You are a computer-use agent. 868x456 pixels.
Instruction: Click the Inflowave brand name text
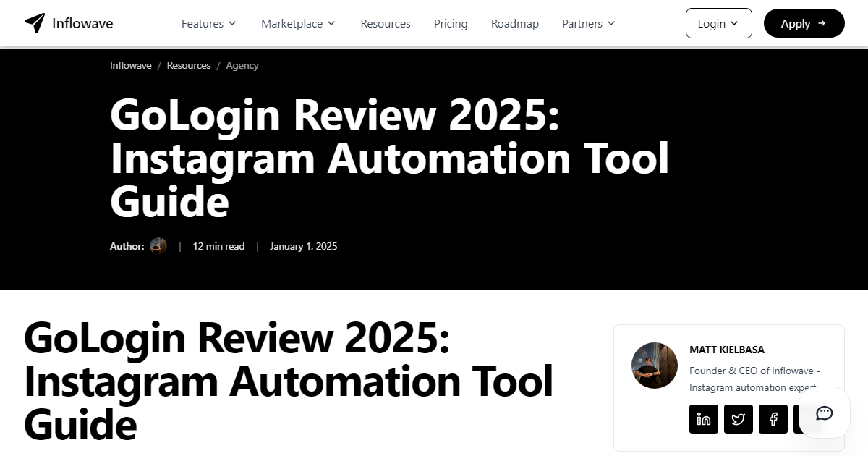click(82, 23)
